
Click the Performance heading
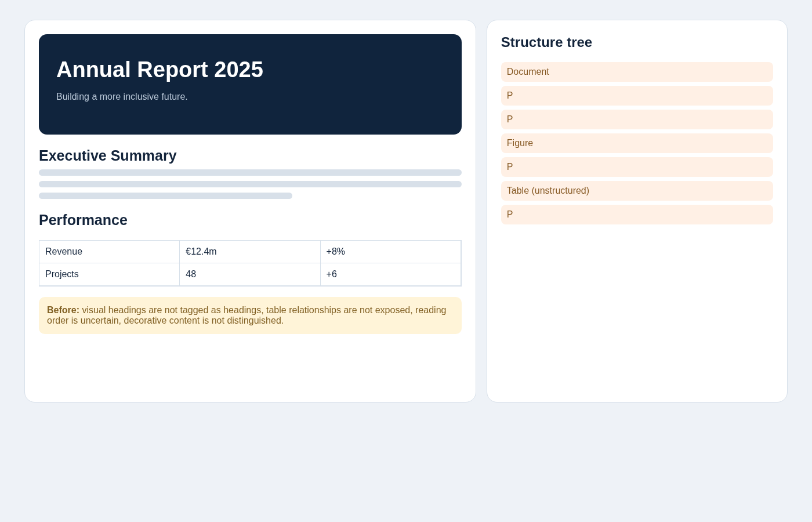pos(83,220)
